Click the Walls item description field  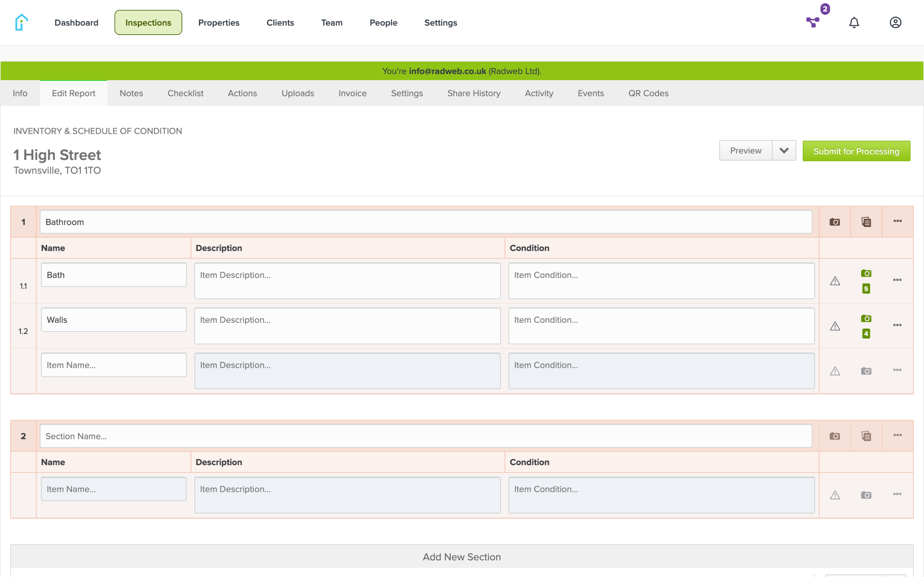347,326
